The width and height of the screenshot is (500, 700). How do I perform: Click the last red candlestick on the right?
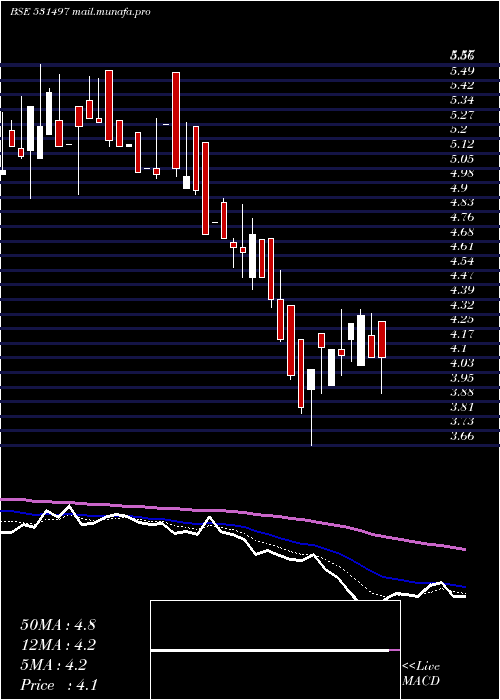pos(382,339)
